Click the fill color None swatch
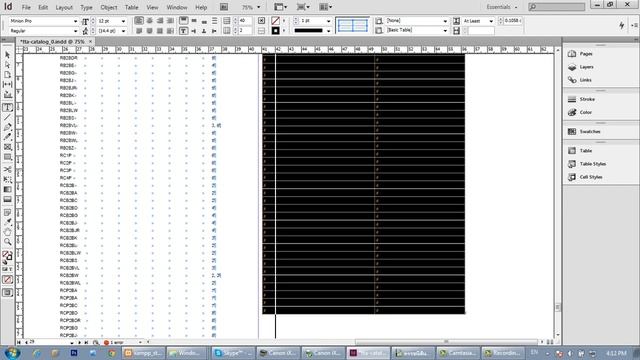 [x=276, y=20]
